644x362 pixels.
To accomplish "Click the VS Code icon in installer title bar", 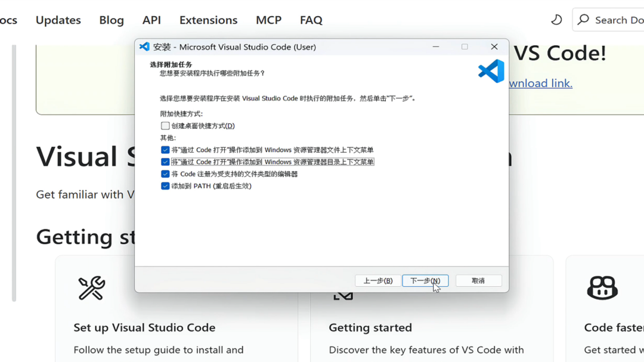I will tap(144, 47).
